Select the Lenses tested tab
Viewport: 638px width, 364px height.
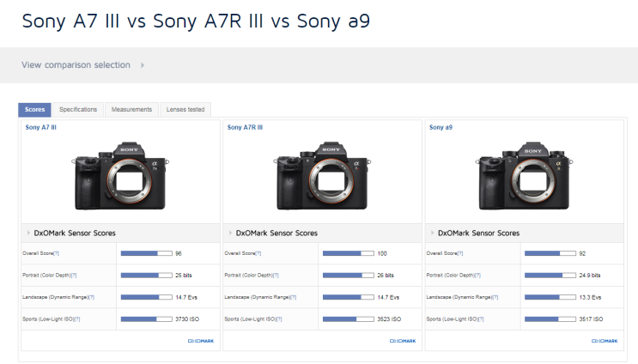(185, 110)
